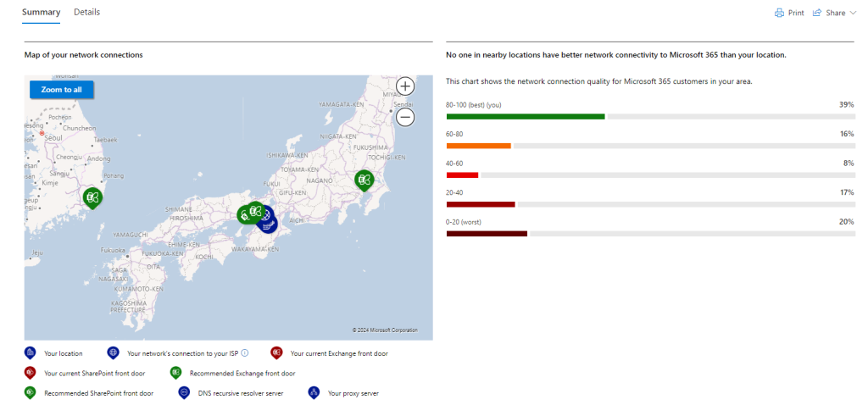Click the Your location legend icon
This screenshot has width=868, height=416.
point(31,353)
